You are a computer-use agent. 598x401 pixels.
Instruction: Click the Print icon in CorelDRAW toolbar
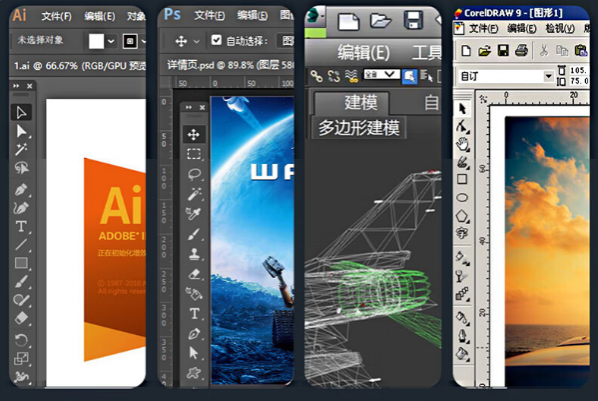pos(521,50)
